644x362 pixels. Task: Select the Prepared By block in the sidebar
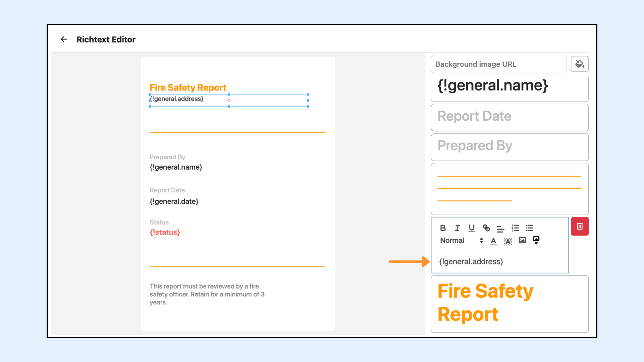coord(509,147)
